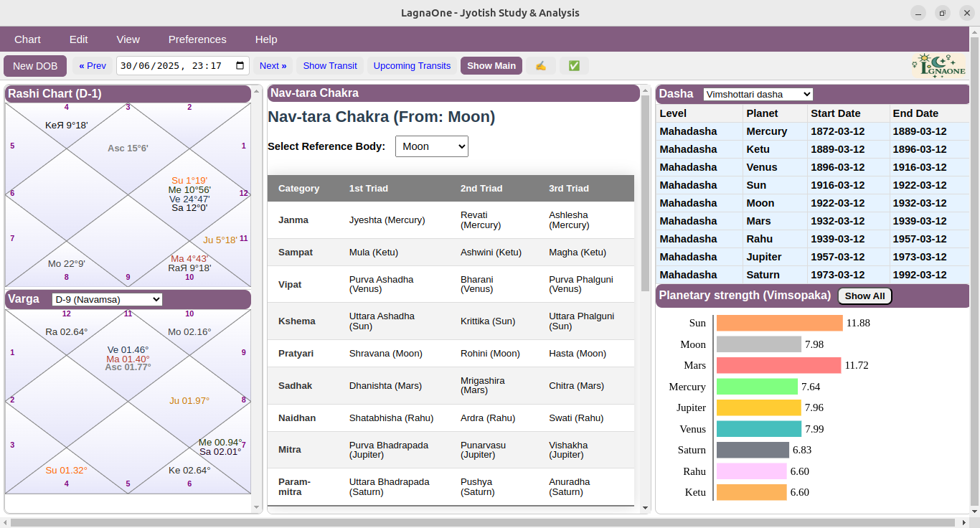Click Show Transit
The height and width of the screenshot is (528, 980).
330,65
